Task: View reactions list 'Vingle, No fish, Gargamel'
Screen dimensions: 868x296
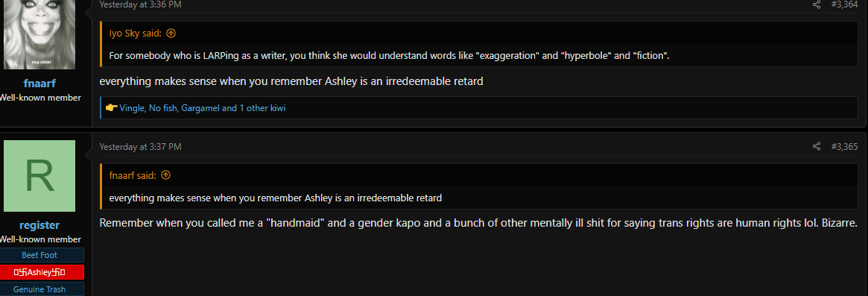Action: (203, 108)
